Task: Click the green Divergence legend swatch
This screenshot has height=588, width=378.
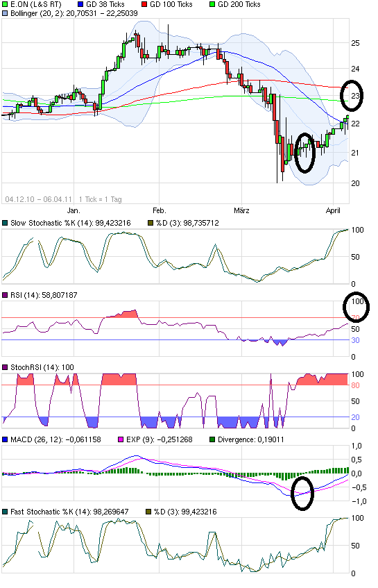Action: point(212,439)
